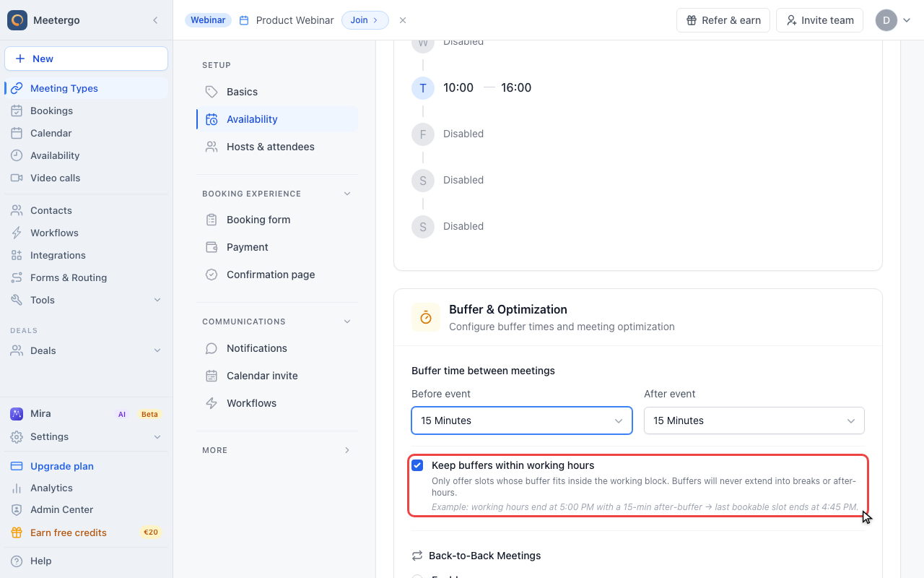
Task: Click the Beta badge next to Mira
Action: (149, 414)
